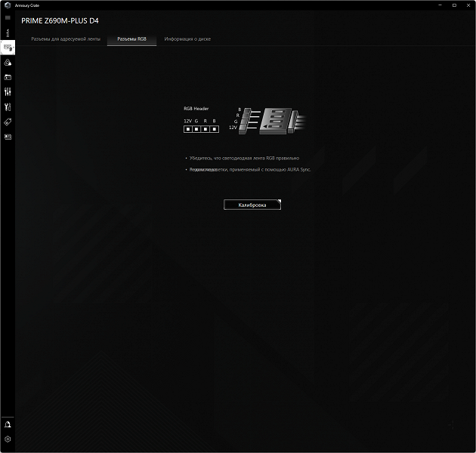Open the Home dashboard sidebar icon
The height and width of the screenshot is (453, 476).
pyautogui.click(x=8, y=32)
